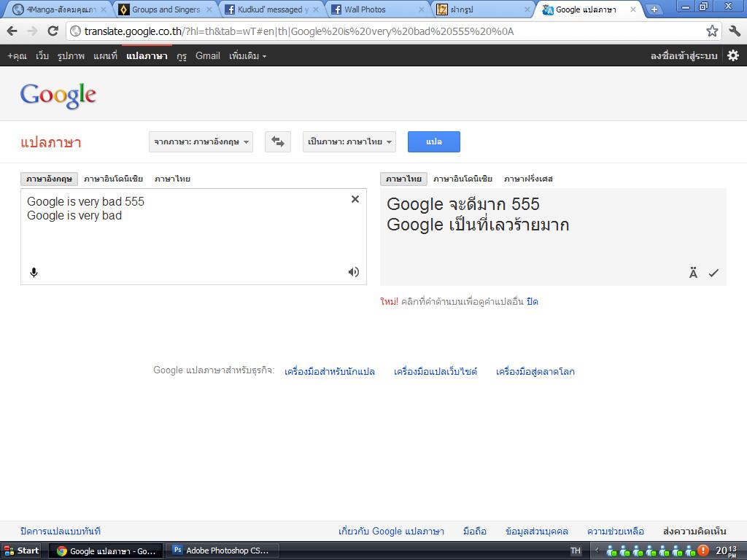Reload the page with refresh icon

coord(53,31)
